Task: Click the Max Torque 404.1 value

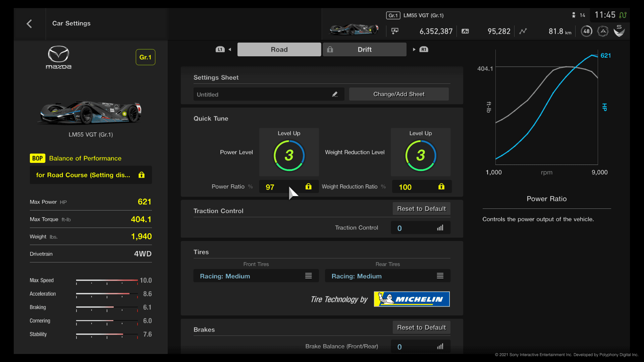Action: (x=141, y=219)
